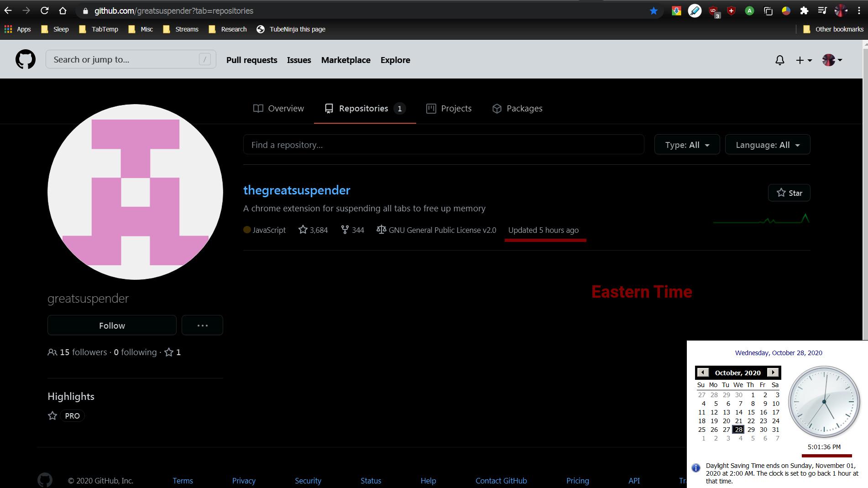Open the Security footer link
Image resolution: width=868 pixels, height=488 pixels.
point(308,481)
